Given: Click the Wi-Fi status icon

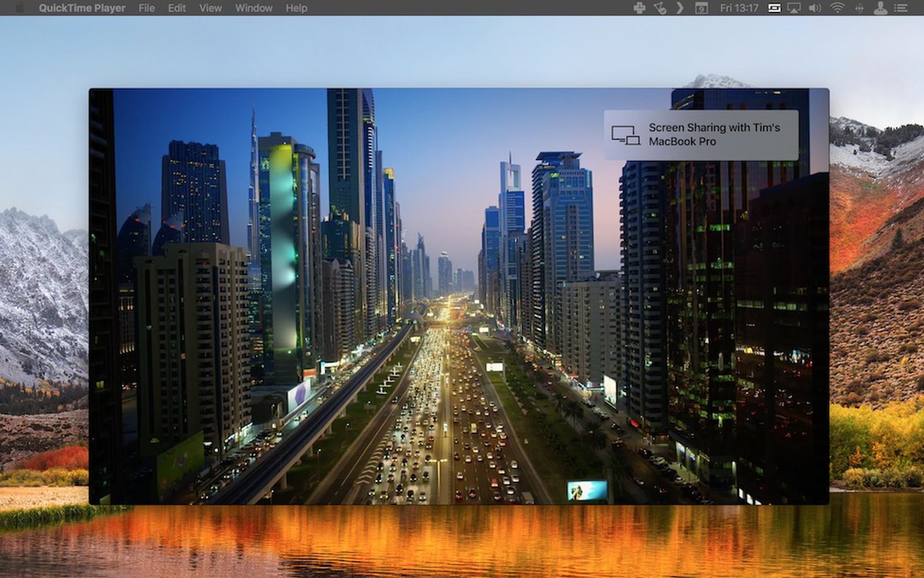Looking at the screenshot, I should [x=836, y=9].
